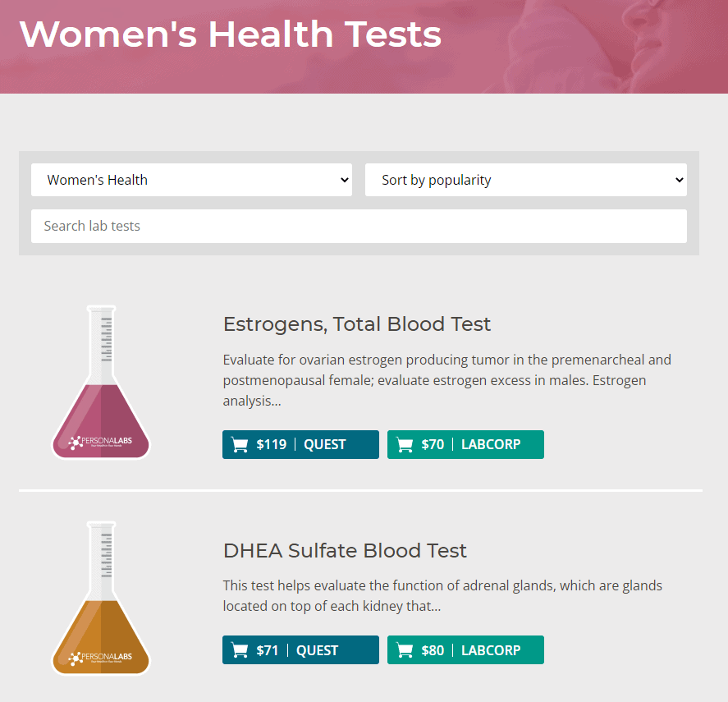Image resolution: width=728 pixels, height=702 pixels.
Task: Focus the Search lab tests field
Action: (359, 226)
